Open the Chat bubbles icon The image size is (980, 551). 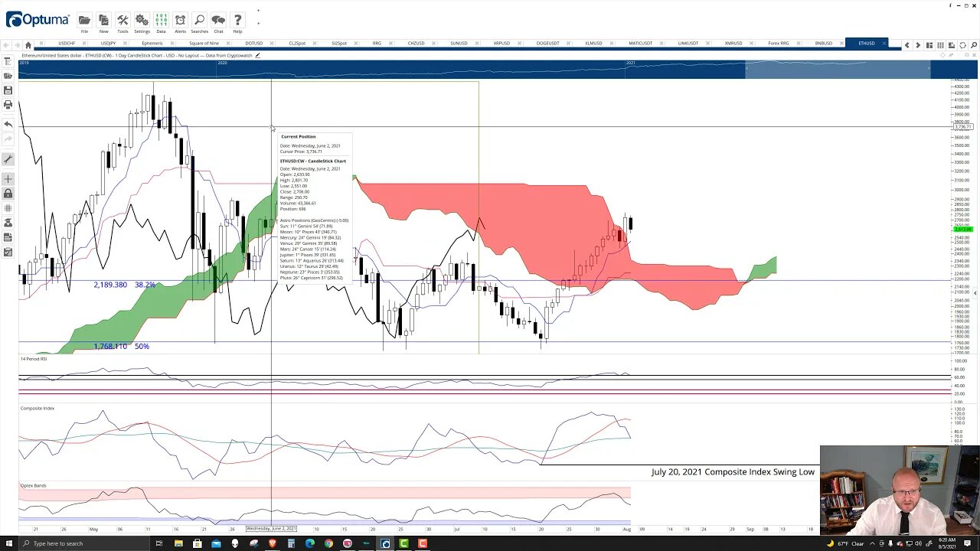coord(218,20)
